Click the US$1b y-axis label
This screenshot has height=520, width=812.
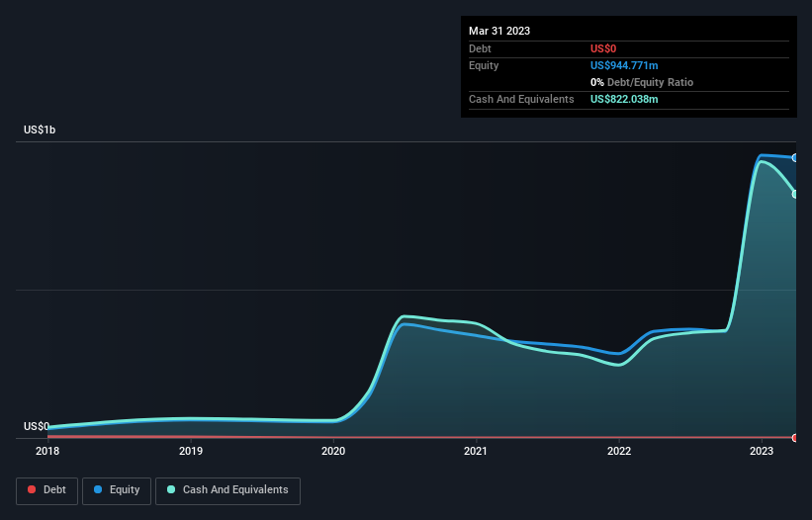pos(40,130)
